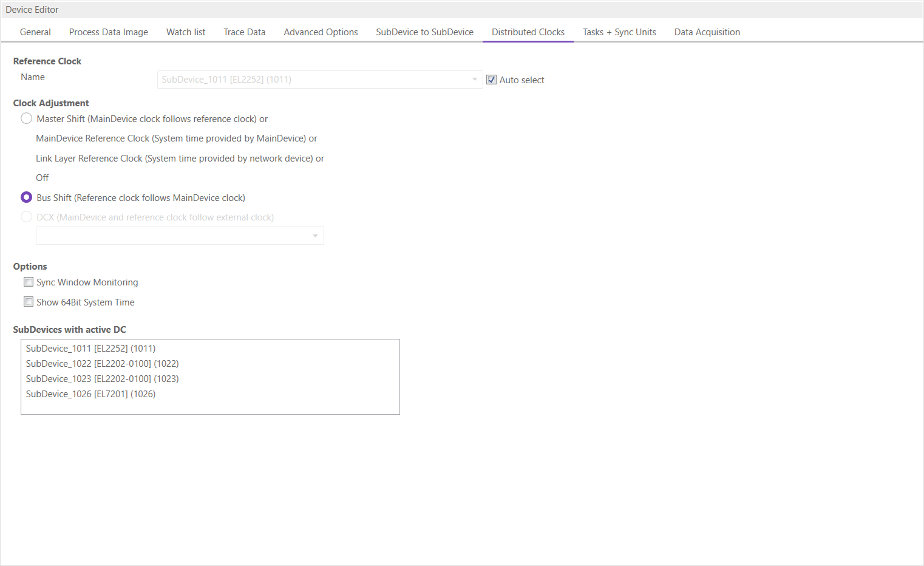Select SubDevice_1022 [EL2202-0100] in the list

(102, 364)
